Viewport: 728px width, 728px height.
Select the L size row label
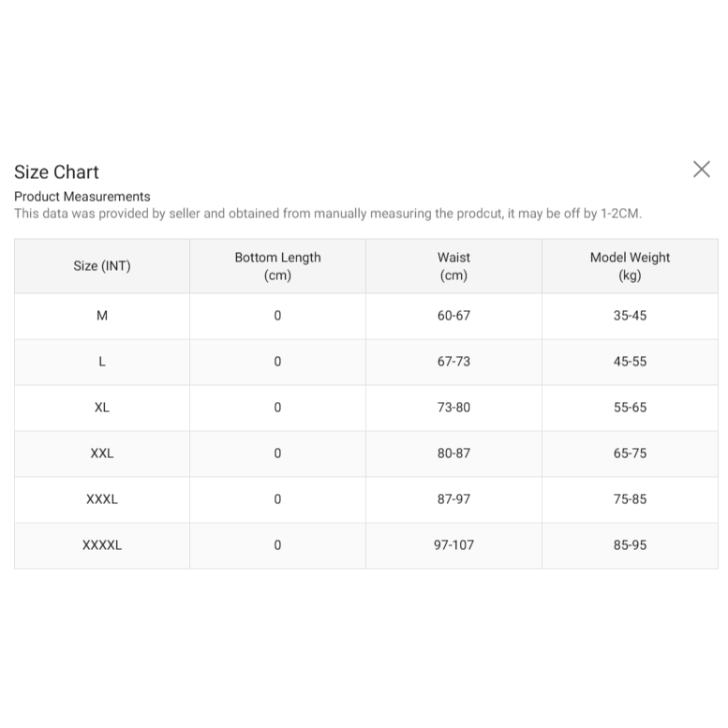pyautogui.click(x=102, y=362)
